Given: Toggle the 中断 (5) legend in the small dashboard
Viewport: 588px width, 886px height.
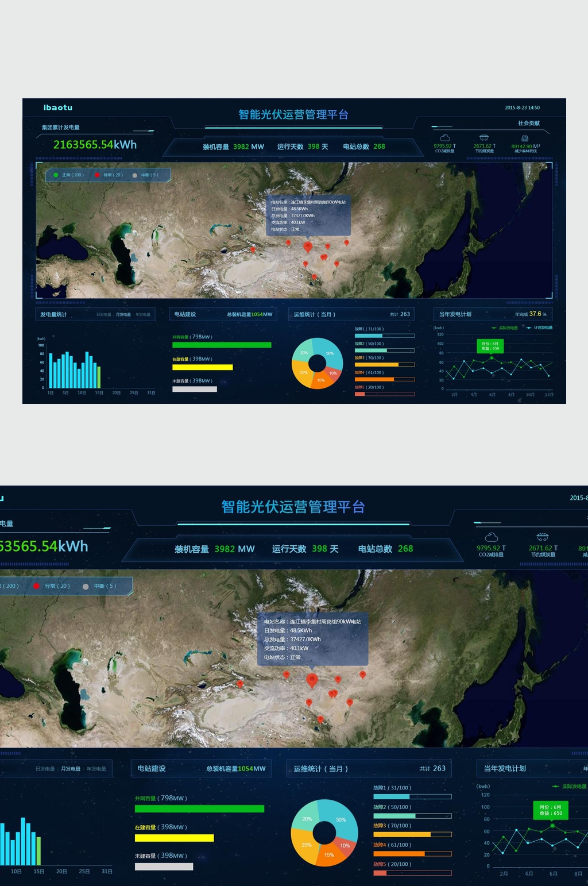Looking at the screenshot, I should point(145,175).
